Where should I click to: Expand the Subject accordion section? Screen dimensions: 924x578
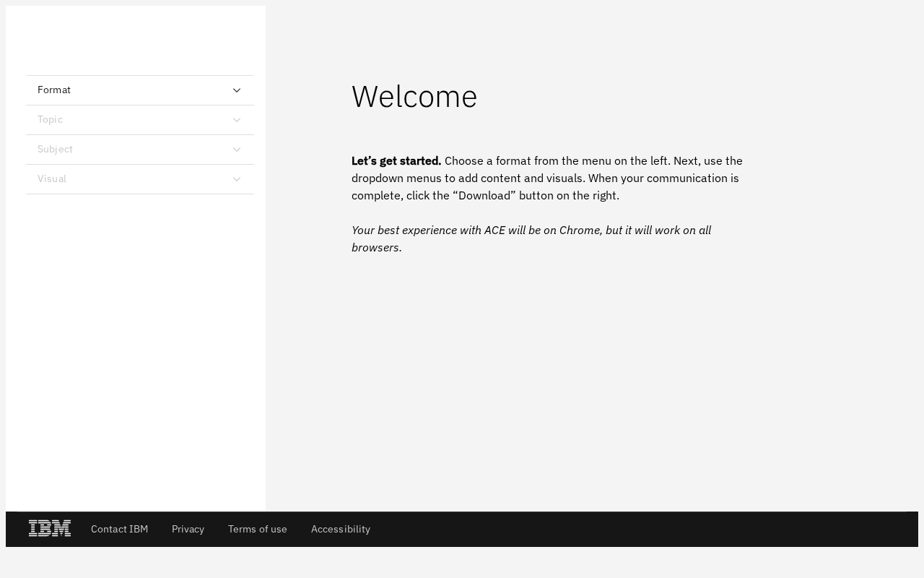click(x=140, y=150)
